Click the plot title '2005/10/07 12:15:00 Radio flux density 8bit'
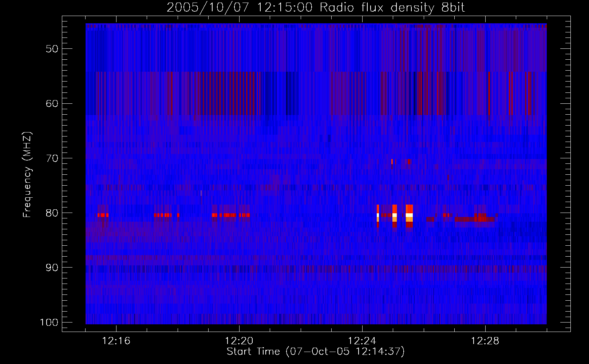The width and height of the screenshot is (589, 364). (x=316, y=8)
